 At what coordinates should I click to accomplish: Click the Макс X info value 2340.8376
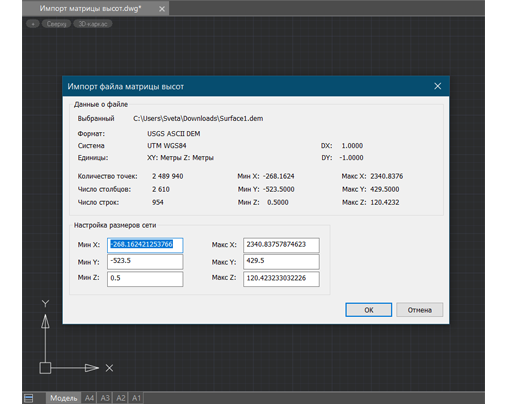(x=387, y=176)
